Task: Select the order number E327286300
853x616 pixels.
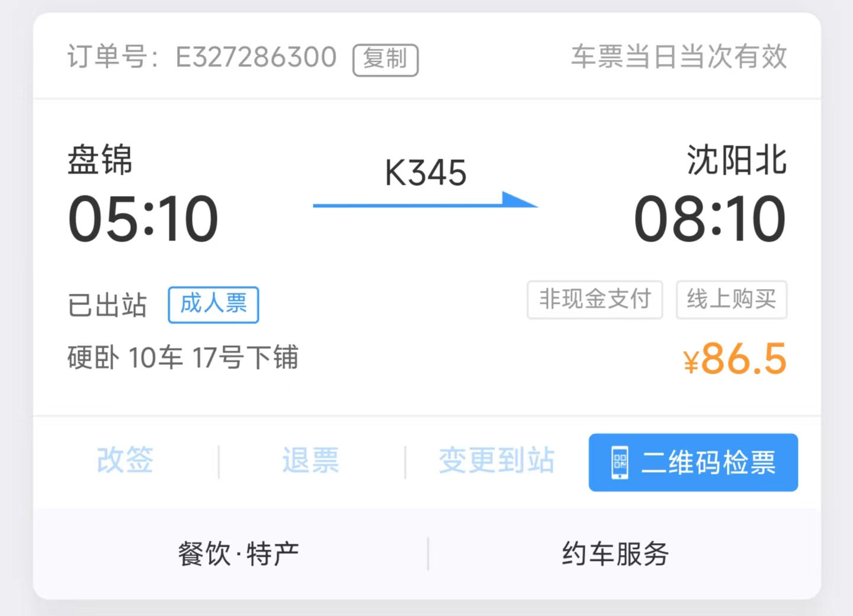Action: pyautogui.click(x=256, y=57)
